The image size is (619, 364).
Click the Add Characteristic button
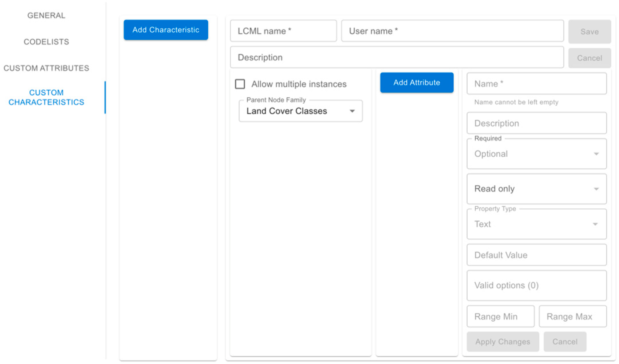(x=166, y=30)
